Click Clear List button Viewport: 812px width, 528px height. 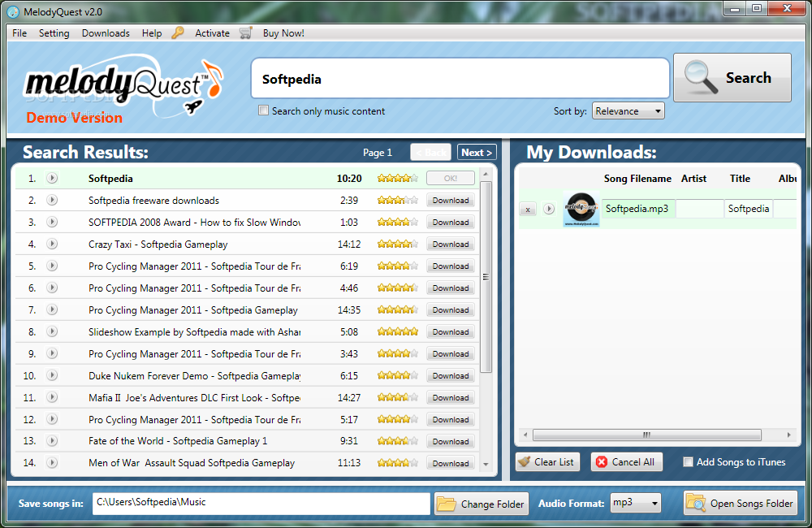[548, 461]
